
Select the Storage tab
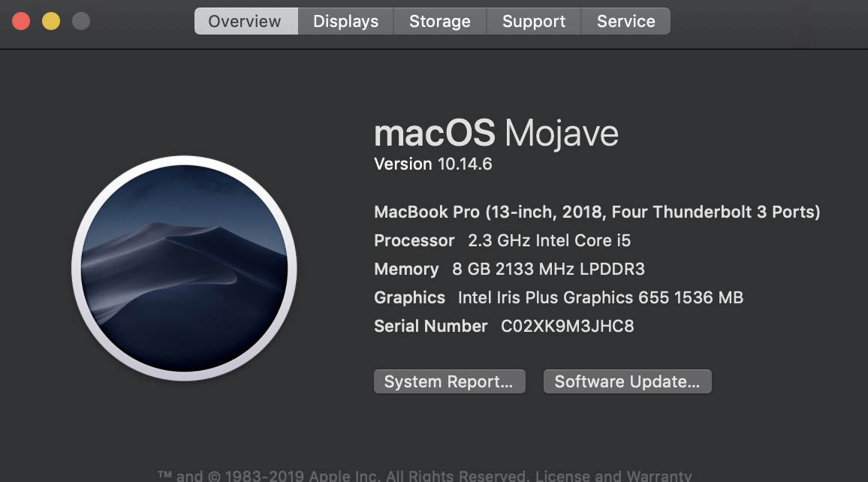click(439, 21)
